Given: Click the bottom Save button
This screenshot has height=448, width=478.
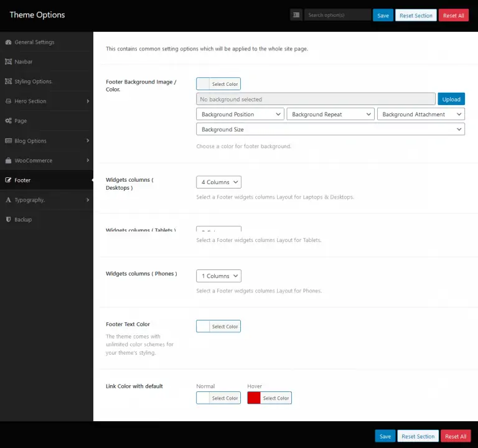Looking at the screenshot, I should 385,436.
